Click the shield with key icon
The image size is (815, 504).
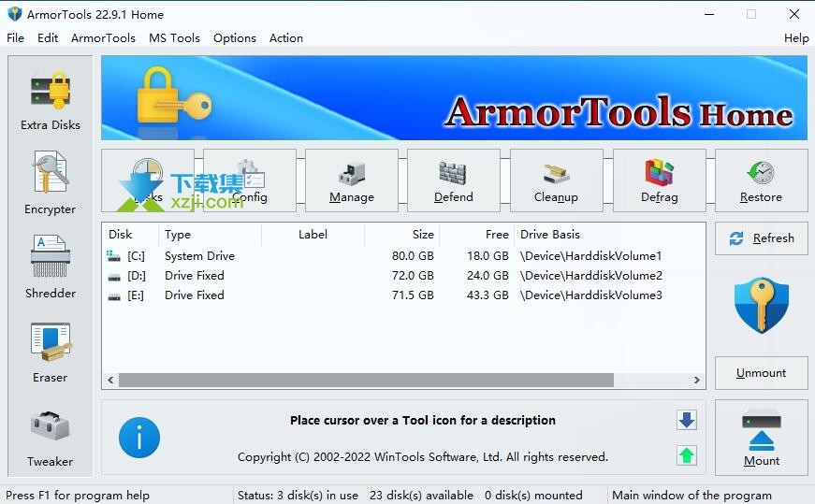tap(762, 305)
